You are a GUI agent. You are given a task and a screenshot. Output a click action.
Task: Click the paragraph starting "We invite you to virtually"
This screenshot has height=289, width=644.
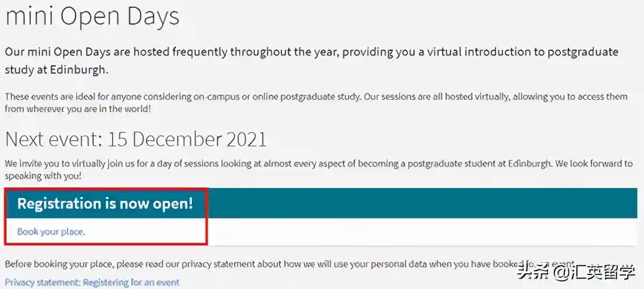click(318, 164)
